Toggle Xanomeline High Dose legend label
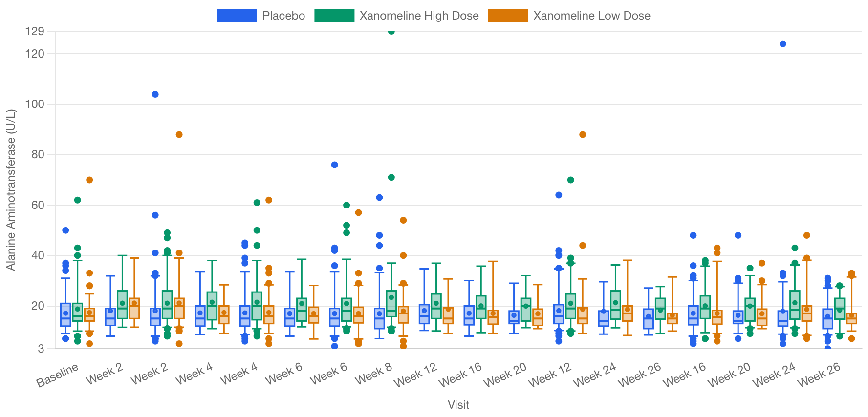868x417 pixels. tap(419, 16)
